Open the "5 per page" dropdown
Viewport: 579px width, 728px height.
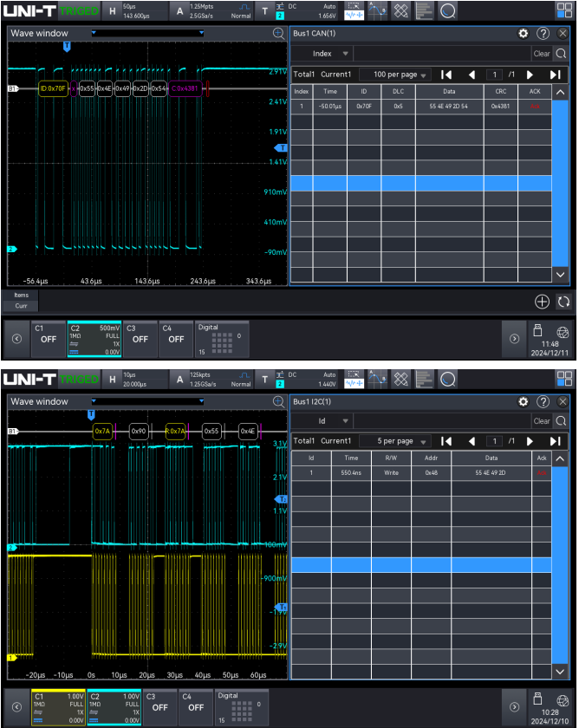[x=395, y=441]
